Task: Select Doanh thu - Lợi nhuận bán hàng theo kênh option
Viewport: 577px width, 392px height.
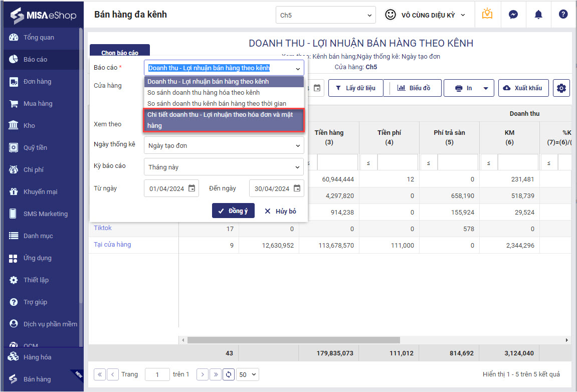Action: coord(224,81)
